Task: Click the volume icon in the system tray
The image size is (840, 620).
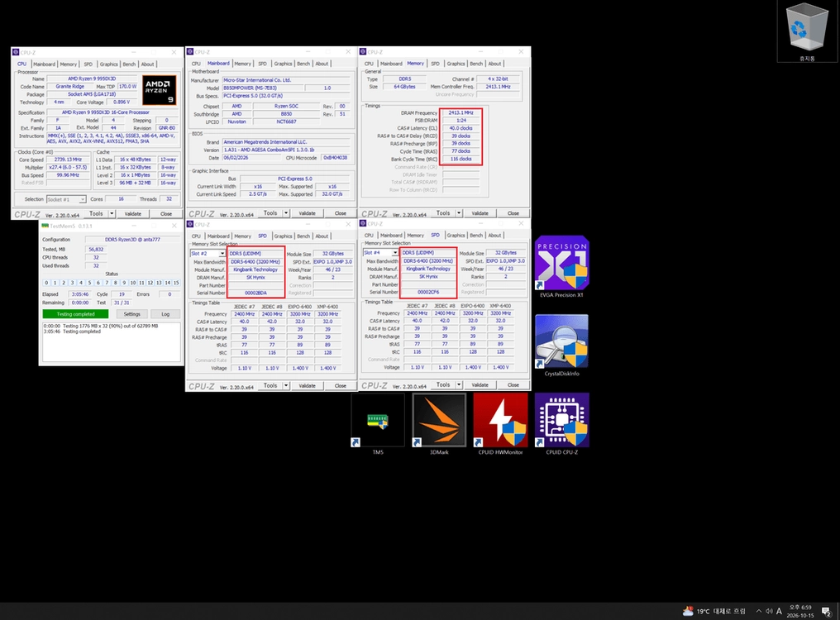Action: tap(769, 611)
